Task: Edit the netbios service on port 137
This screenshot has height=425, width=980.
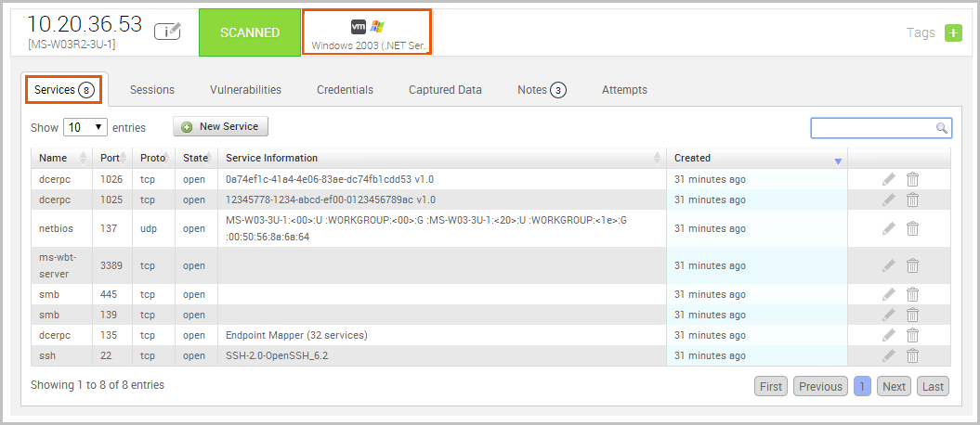Action: pyautogui.click(x=889, y=228)
